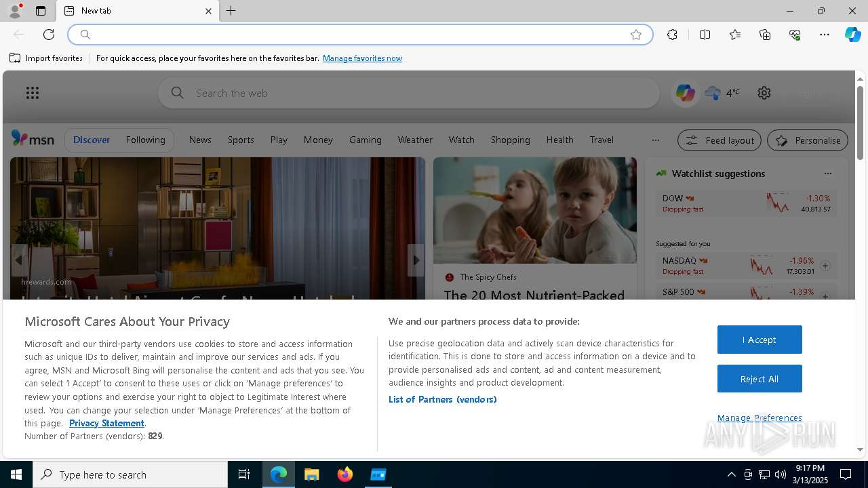Show previous carousel story arrow
Image resolution: width=868 pixels, height=488 pixels.
pos(19,260)
